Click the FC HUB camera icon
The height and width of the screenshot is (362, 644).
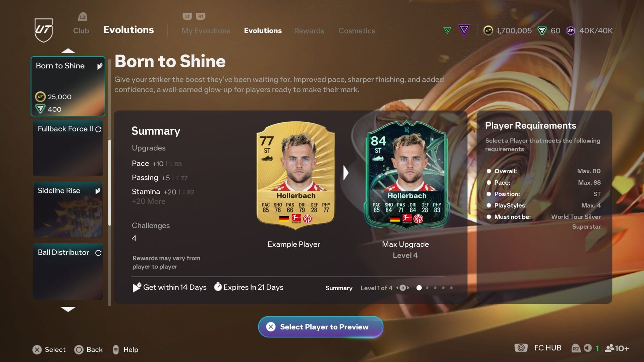point(521,348)
